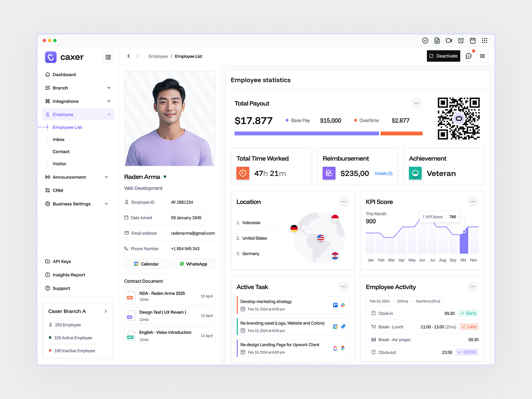532x399 pixels.
Task: Open the Develop marketing strategy task
Action: [293, 305]
